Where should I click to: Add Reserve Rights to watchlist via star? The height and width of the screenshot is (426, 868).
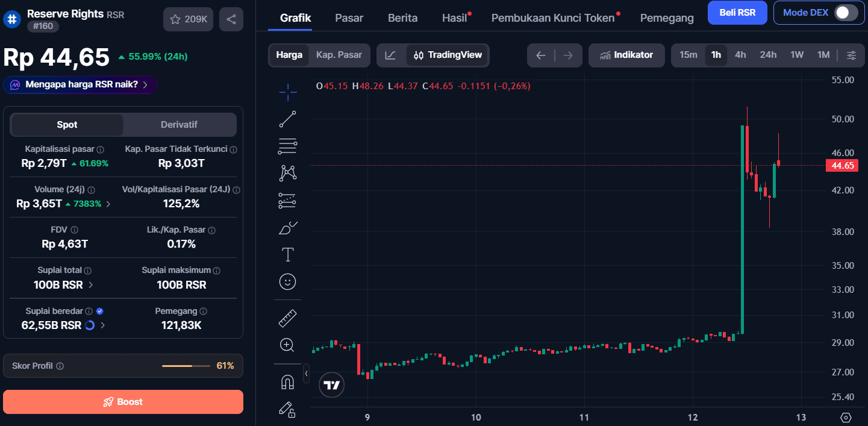click(x=188, y=19)
